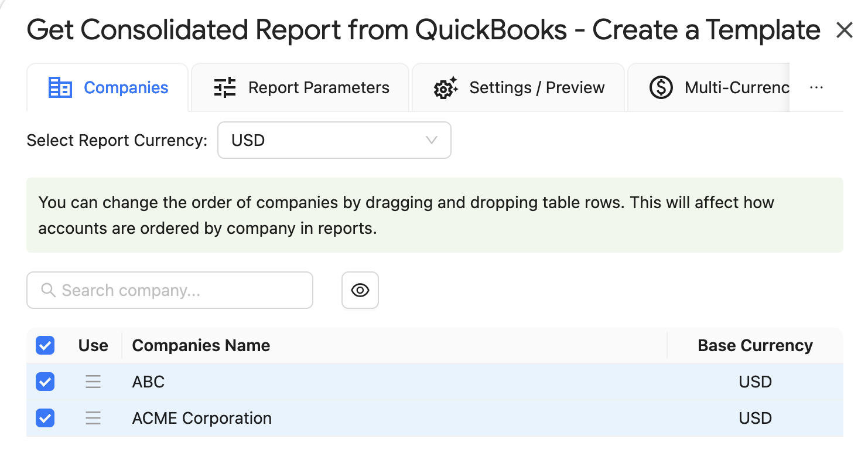Focus the Search company field
Viewport: 868px width, 449px height.
coord(170,290)
